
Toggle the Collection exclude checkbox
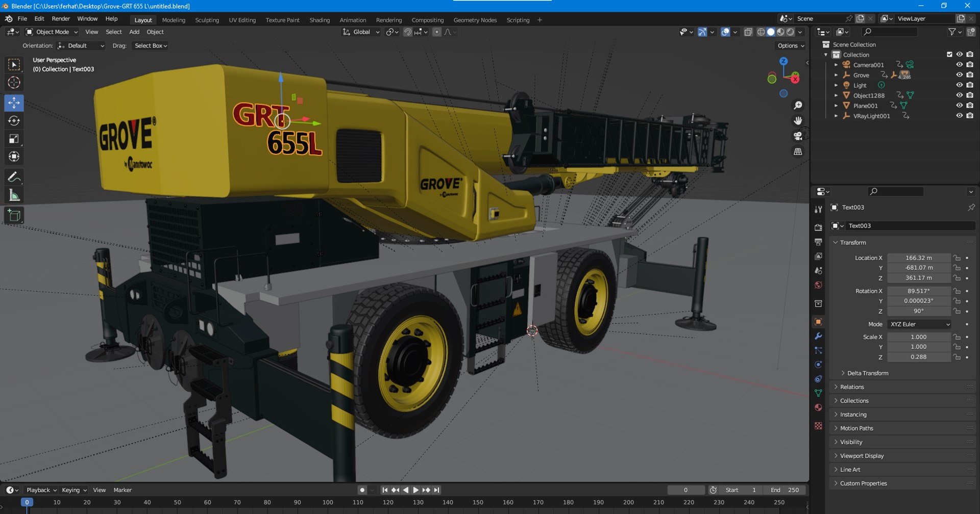click(949, 55)
